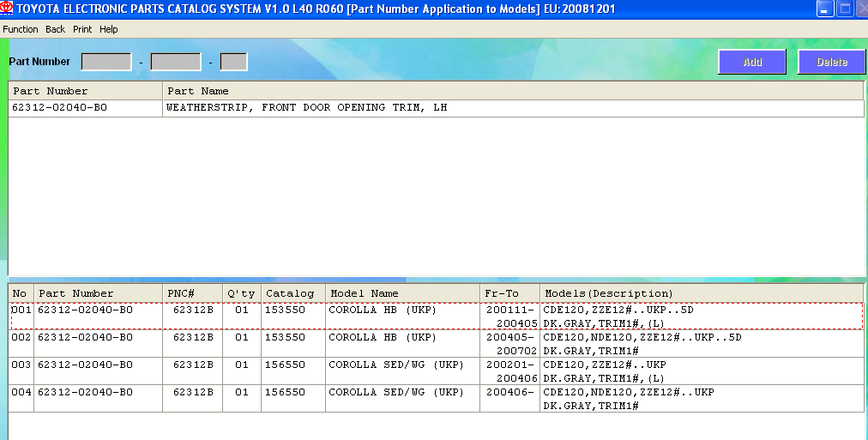Select row 002 in the results table
Image resolution: width=868 pixels, height=440 pixels.
tap(437, 344)
